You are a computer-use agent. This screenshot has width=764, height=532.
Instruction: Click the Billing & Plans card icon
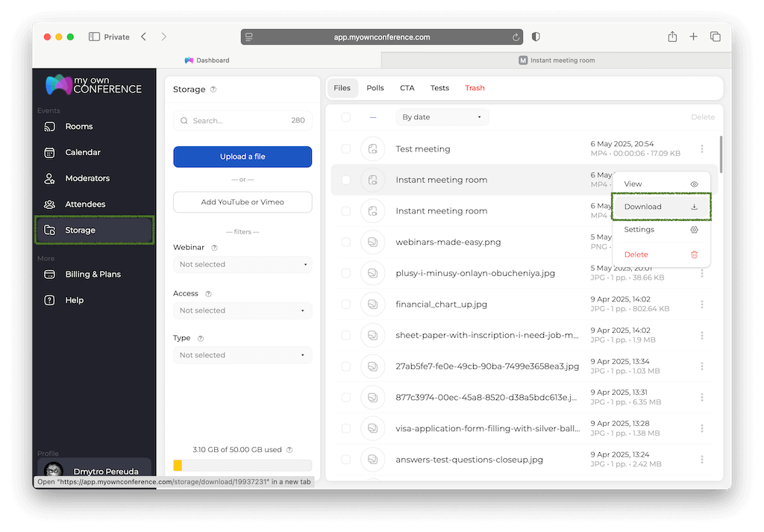pyautogui.click(x=50, y=275)
